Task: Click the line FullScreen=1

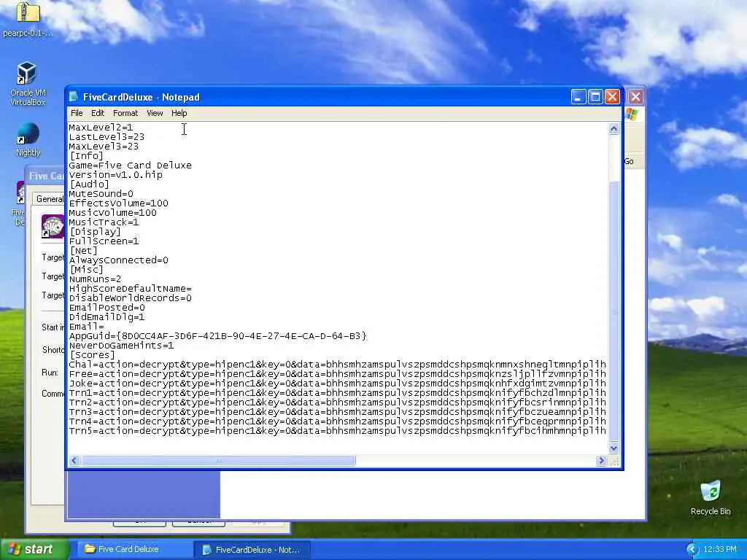Action: click(x=104, y=241)
